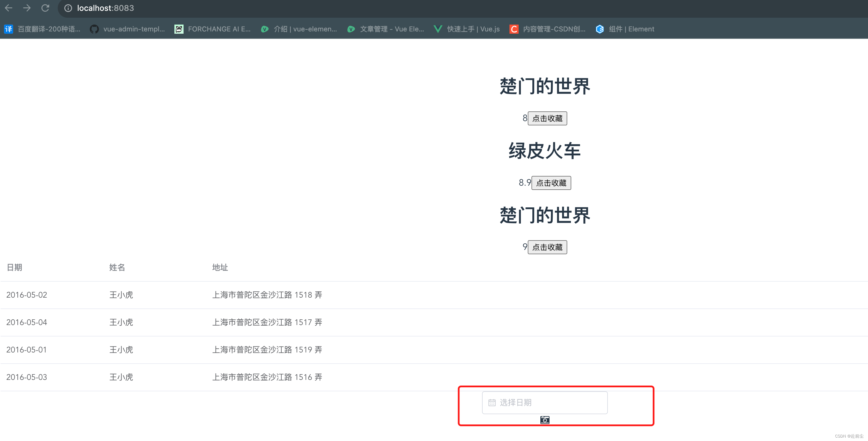Reload the page with the refresh icon

coord(45,8)
